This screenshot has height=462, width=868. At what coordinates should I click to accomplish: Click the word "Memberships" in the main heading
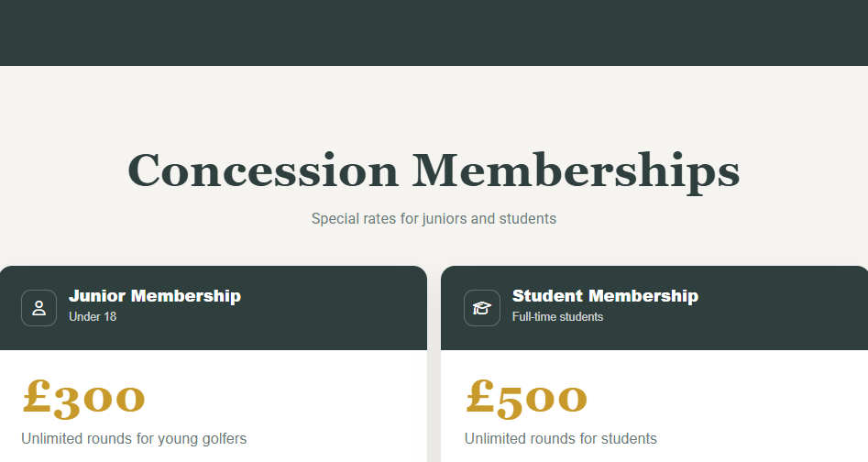575,170
